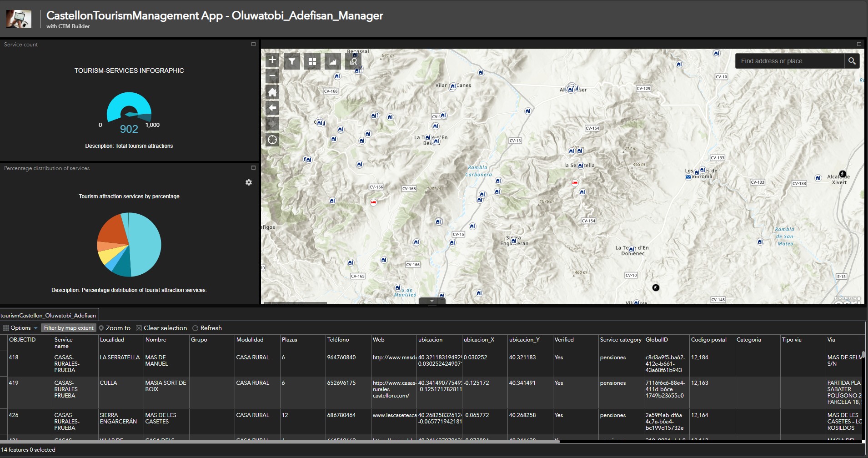Zoom out on the map
Viewport: 868px width, 458px height.
coord(272,75)
